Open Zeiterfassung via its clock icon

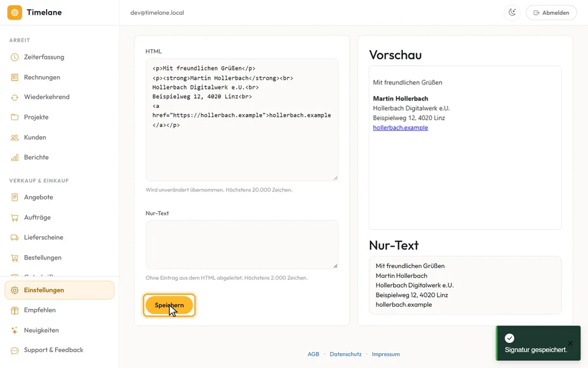coord(15,57)
